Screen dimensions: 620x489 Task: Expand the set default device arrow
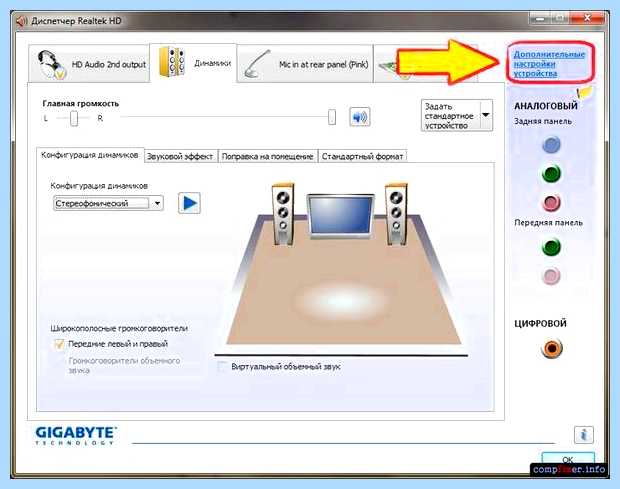pyautogui.click(x=486, y=115)
